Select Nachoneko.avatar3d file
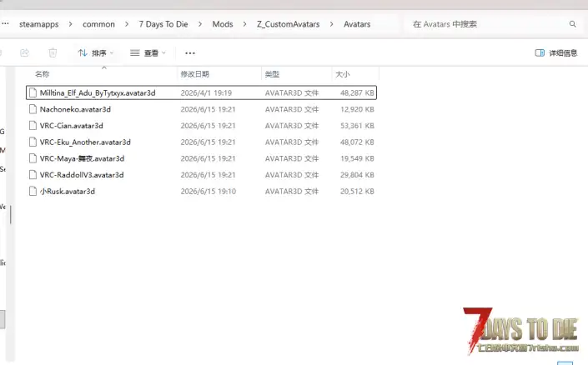This screenshot has height=365, width=588. [x=201, y=109]
